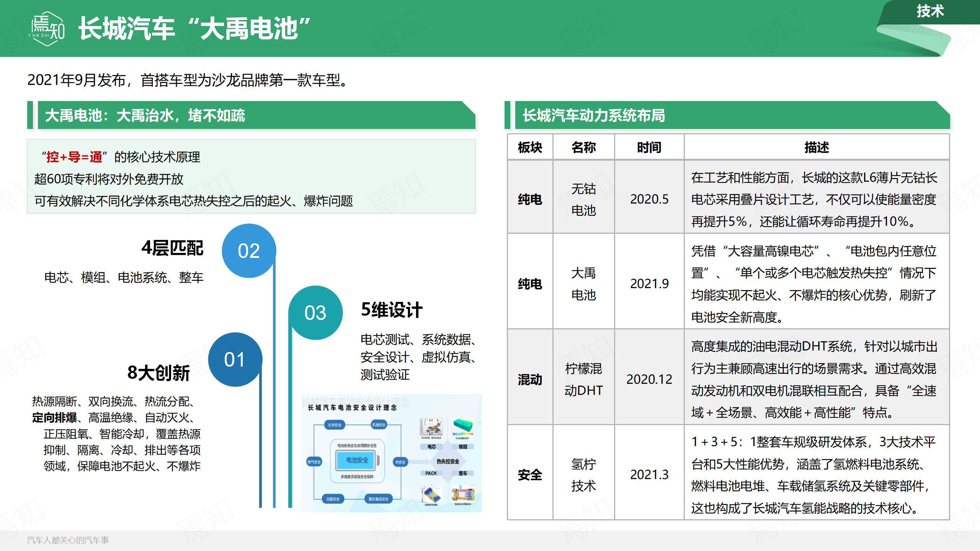Image resolution: width=980 pixels, height=551 pixels.
Task: Select the bold 定向排爆 text
Action: pyautogui.click(x=55, y=417)
